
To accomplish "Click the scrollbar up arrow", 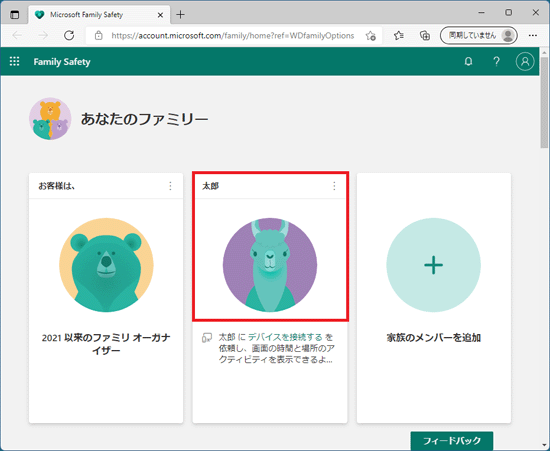I will pos(544,52).
